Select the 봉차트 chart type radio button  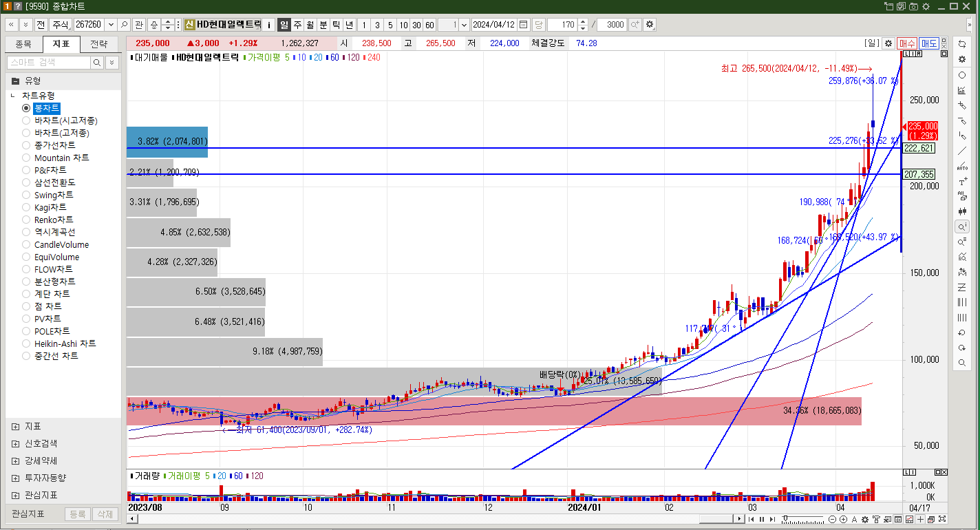click(27, 108)
